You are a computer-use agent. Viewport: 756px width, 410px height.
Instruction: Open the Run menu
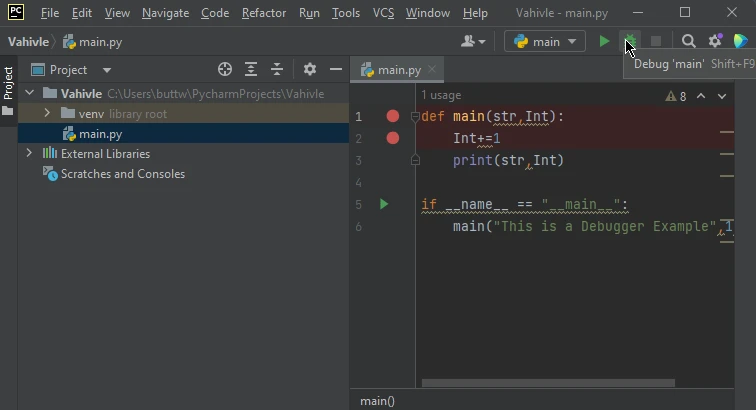[309, 13]
